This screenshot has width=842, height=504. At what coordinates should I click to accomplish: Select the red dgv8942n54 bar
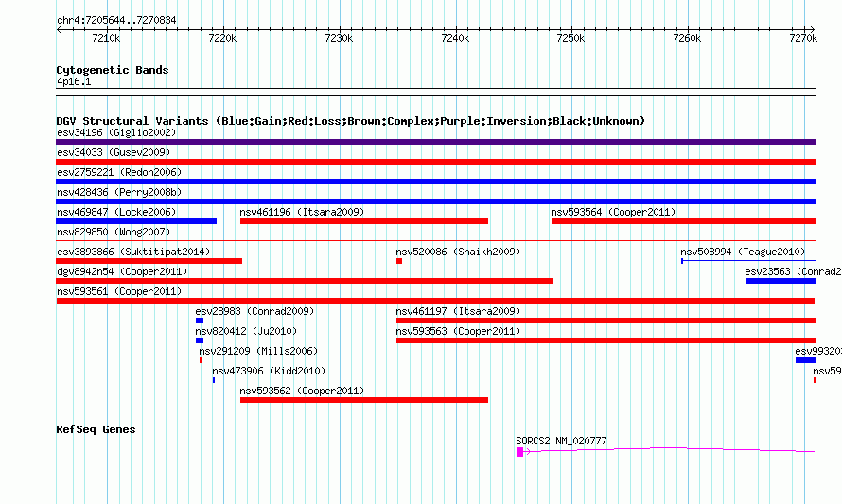[304, 281]
